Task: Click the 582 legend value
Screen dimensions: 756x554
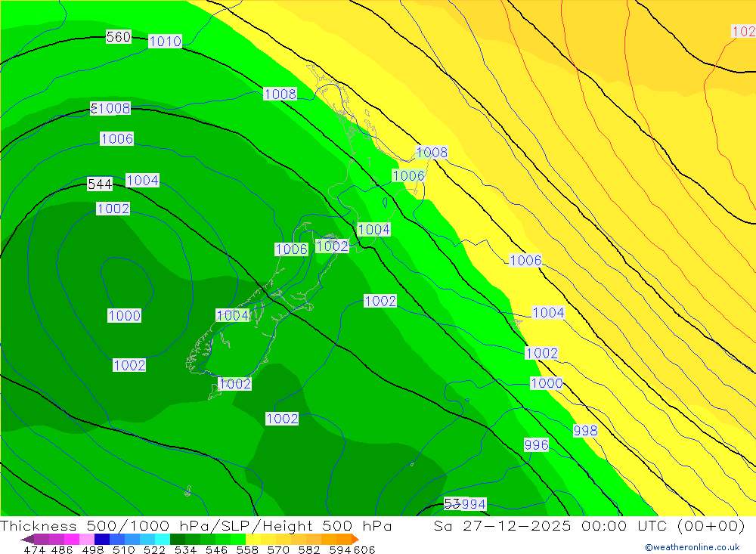Action: 308,549
